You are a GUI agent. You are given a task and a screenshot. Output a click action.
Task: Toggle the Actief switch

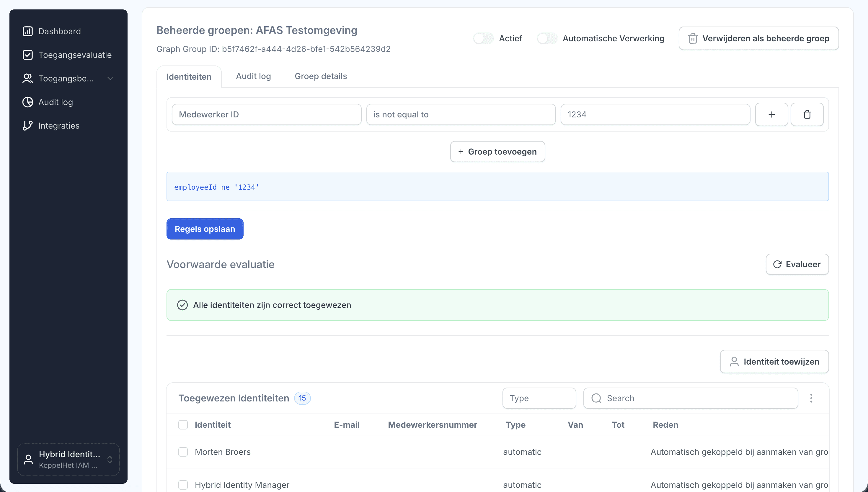click(483, 38)
